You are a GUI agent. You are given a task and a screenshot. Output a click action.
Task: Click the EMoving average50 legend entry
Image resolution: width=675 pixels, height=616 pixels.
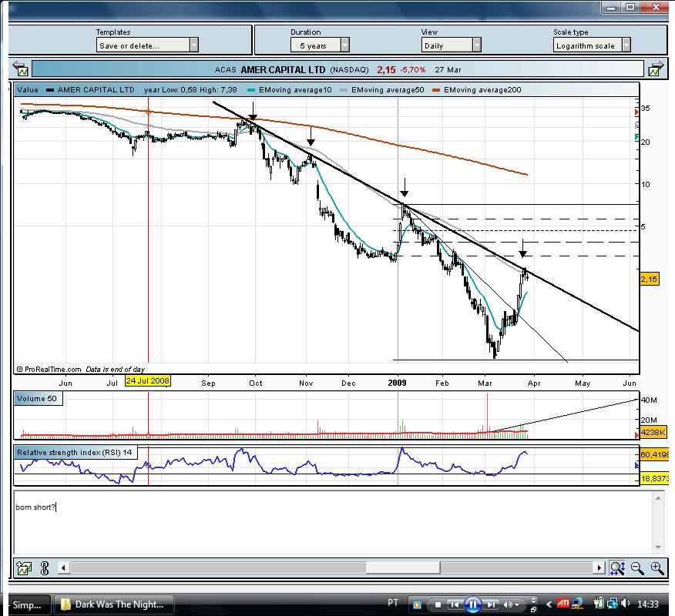[x=382, y=89]
